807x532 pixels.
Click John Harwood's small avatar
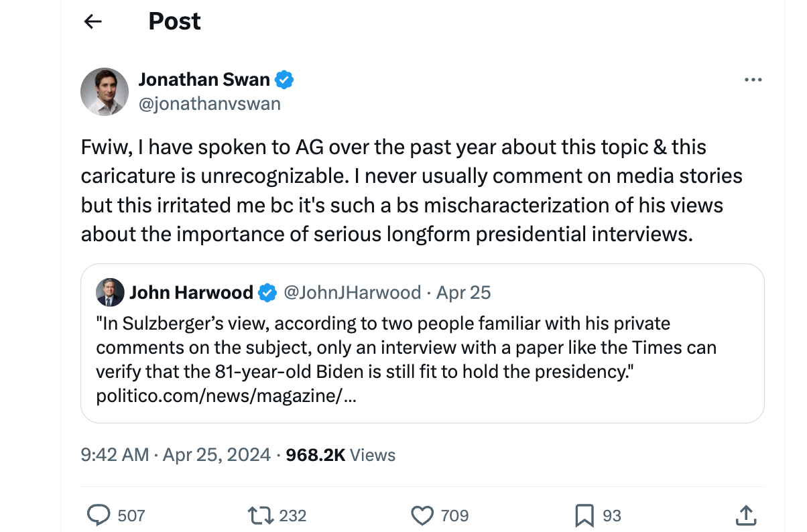coord(111,292)
